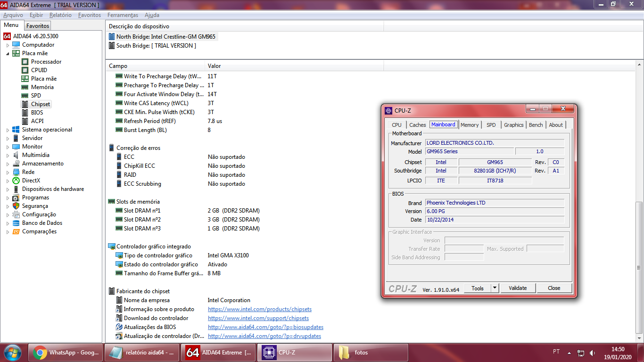Click the CPU-Z Tools button
Image resolution: width=644 pixels, height=362 pixels.
478,288
